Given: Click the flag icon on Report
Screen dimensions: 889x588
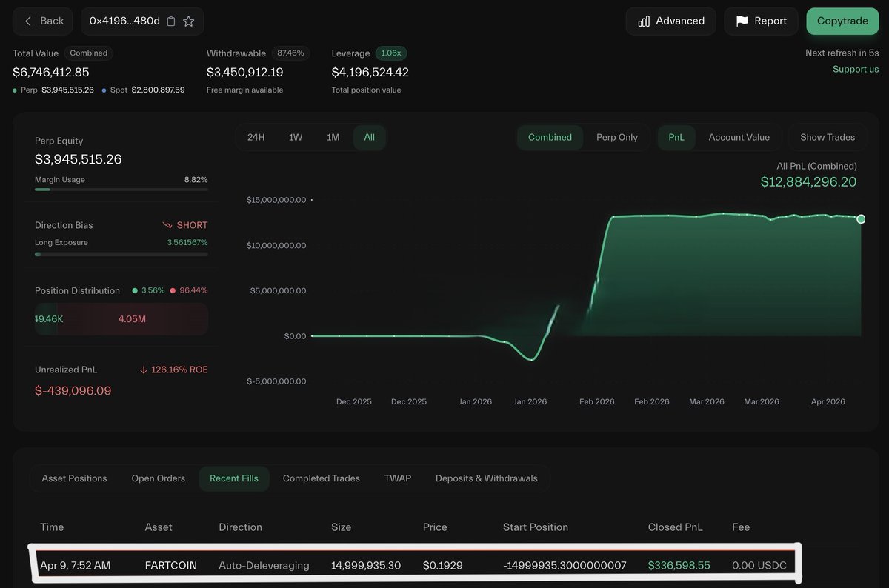Looking at the screenshot, I should [x=742, y=21].
